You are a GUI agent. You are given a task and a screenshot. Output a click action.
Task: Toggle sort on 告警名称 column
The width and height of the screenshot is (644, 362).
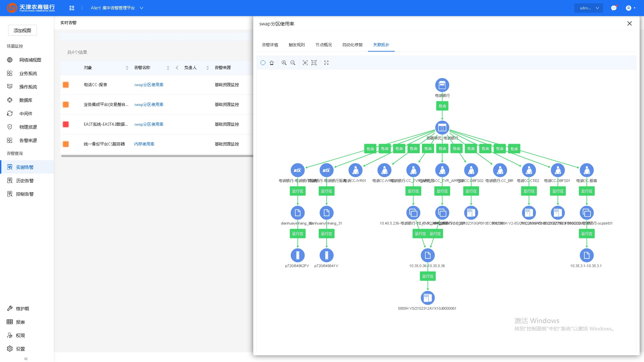tap(168, 68)
